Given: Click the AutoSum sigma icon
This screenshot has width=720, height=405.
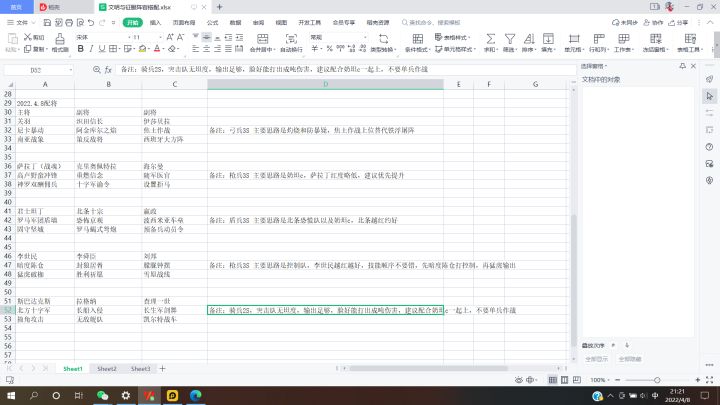Looking at the screenshot, I should click(x=490, y=39).
